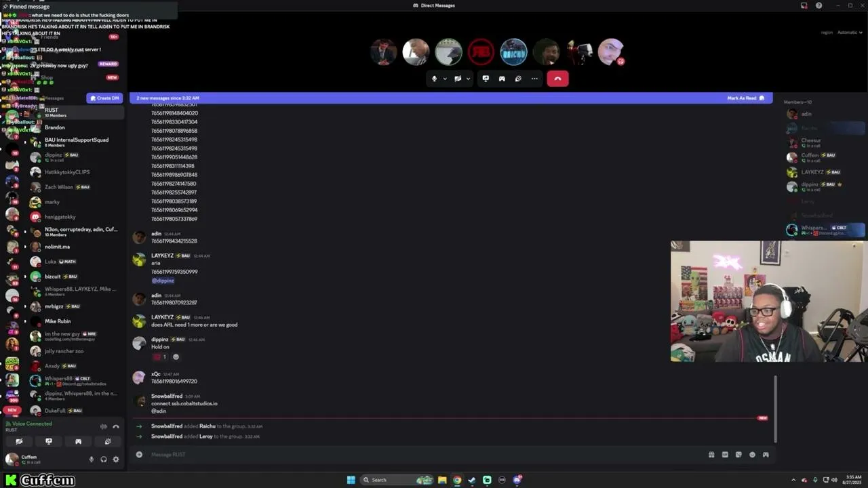
Task: Click heart reaction on dippinz message
Action: (x=159, y=357)
